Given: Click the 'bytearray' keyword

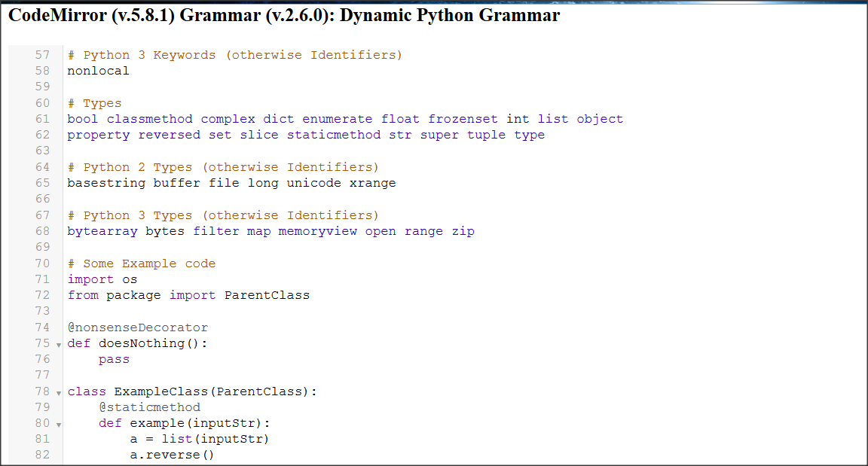Looking at the screenshot, I should (x=102, y=232).
